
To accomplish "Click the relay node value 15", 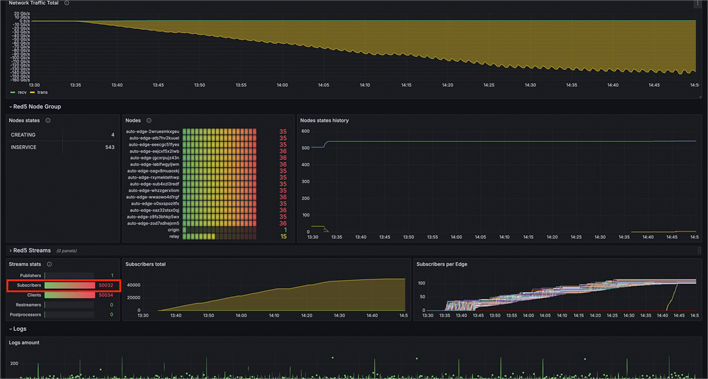I will tap(284, 236).
